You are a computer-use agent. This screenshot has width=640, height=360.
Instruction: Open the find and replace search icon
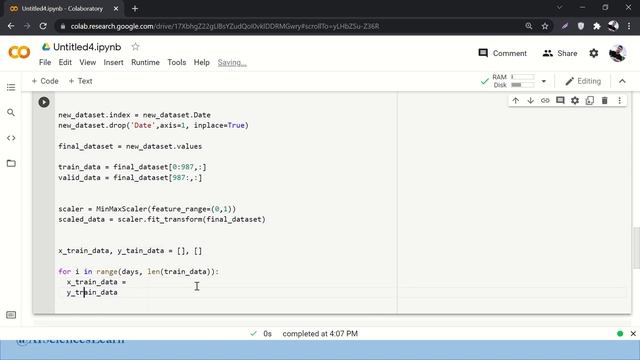[x=11, y=113]
